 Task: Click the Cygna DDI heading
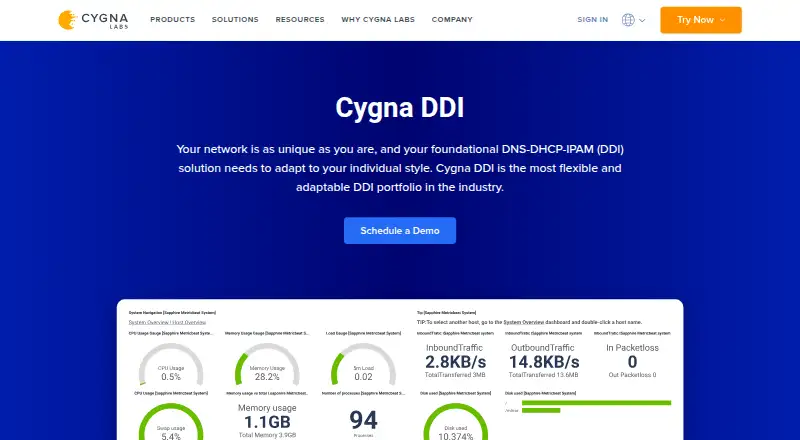pyautogui.click(x=399, y=108)
